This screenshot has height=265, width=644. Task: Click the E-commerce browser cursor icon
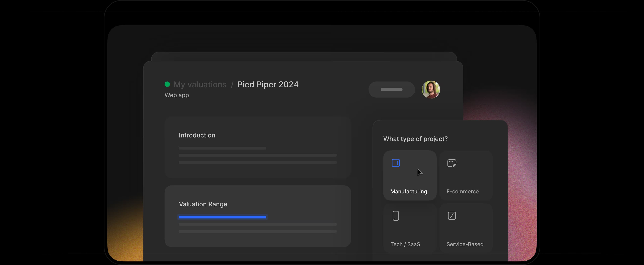[x=452, y=163]
